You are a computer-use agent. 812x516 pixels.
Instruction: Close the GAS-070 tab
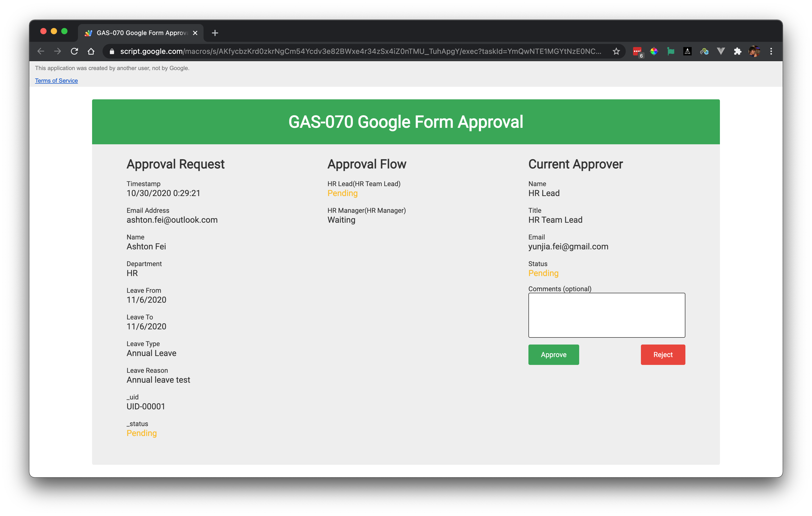click(x=195, y=33)
